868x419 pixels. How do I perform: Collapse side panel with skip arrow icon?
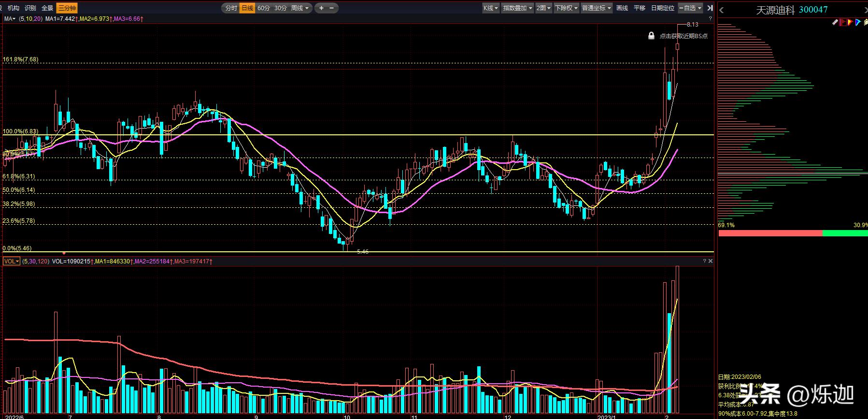[710, 8]
